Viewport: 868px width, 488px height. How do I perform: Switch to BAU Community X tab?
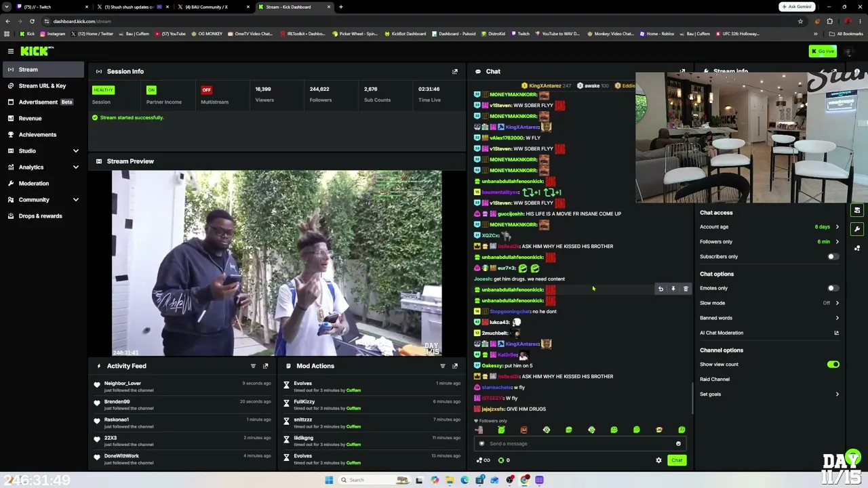click(x=213, y=7)
